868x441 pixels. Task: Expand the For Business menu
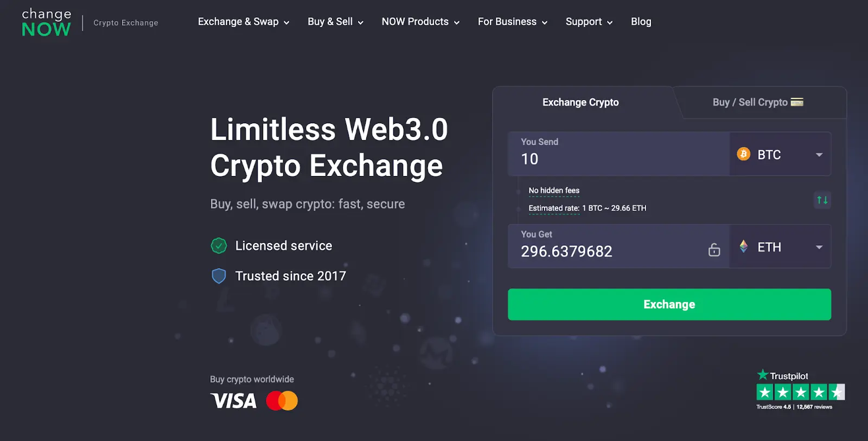pos(513,22)
